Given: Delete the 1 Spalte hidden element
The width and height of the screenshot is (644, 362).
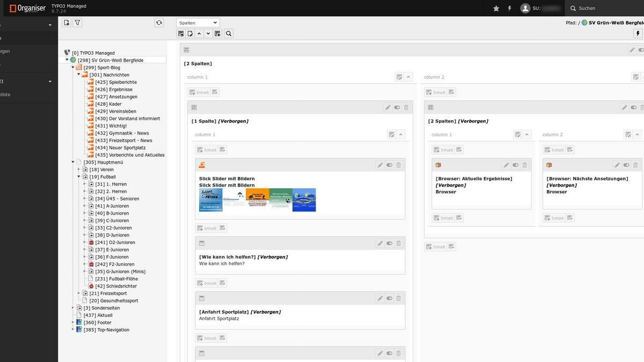Looking at the screenshot, I should (x=406, y=107).
